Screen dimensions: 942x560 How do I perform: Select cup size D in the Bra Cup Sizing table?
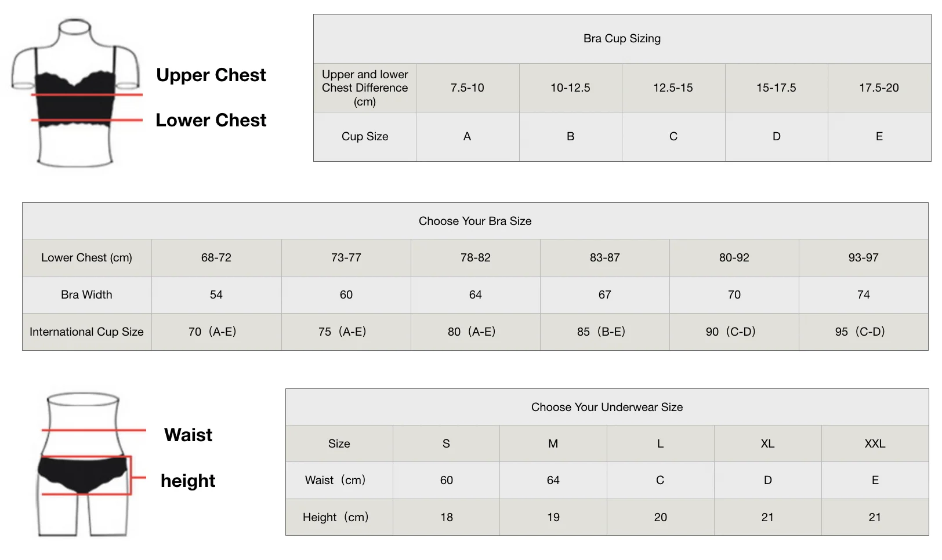click(x=777, y=136)
